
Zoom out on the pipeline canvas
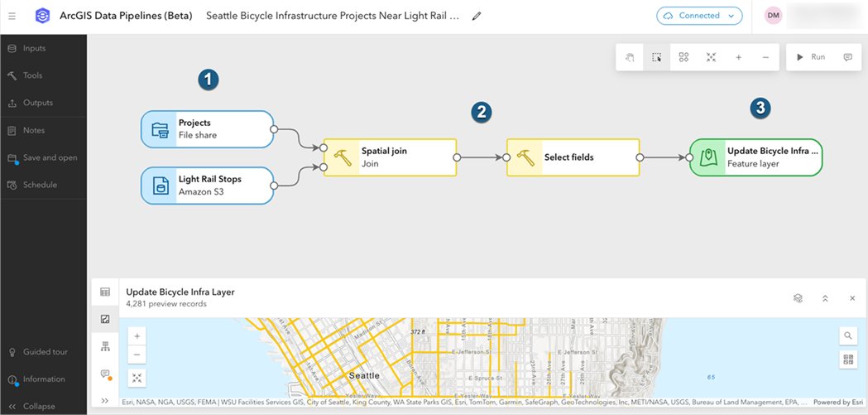tap(765, 57)
